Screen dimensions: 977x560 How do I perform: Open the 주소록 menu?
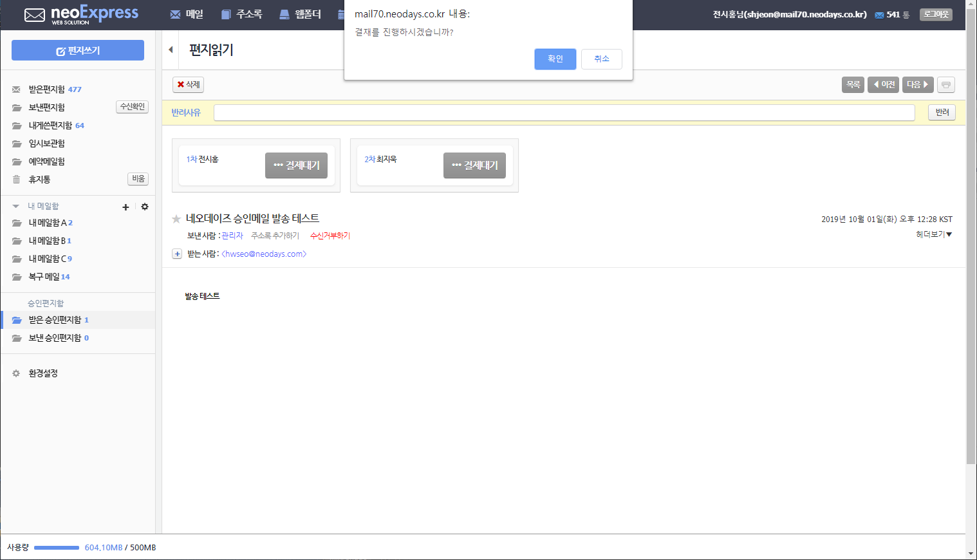pos(242,14)
